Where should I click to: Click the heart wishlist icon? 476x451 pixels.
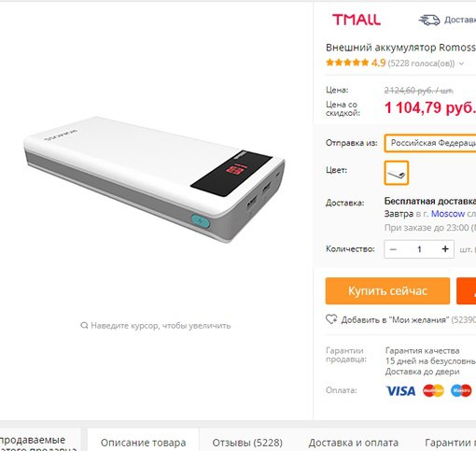click(x=331, y=319)
